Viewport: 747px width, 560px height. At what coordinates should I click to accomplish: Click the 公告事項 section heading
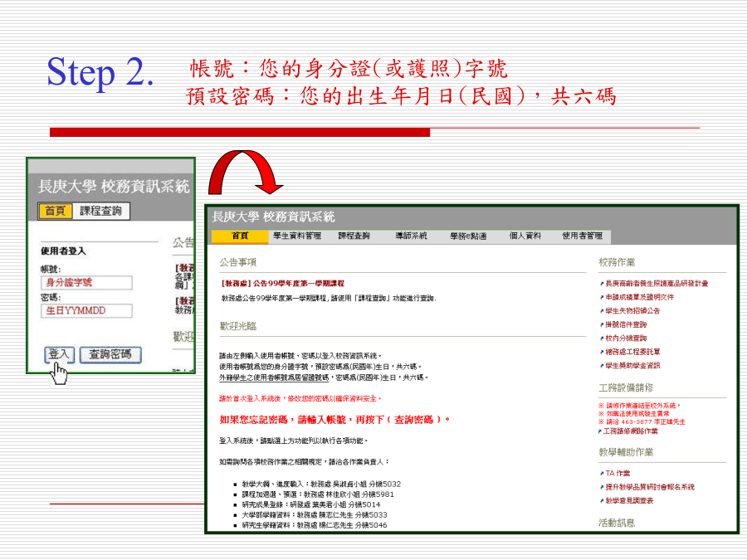point(237,262)
